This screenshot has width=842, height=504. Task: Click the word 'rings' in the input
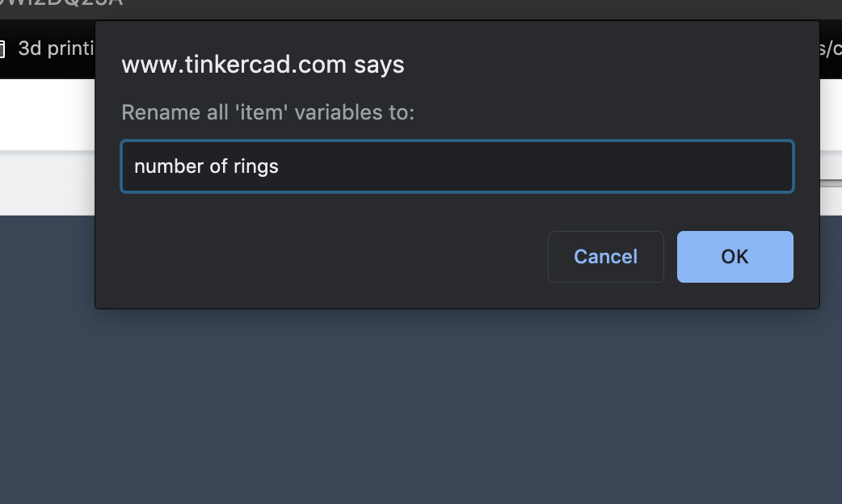click(256, 166)
